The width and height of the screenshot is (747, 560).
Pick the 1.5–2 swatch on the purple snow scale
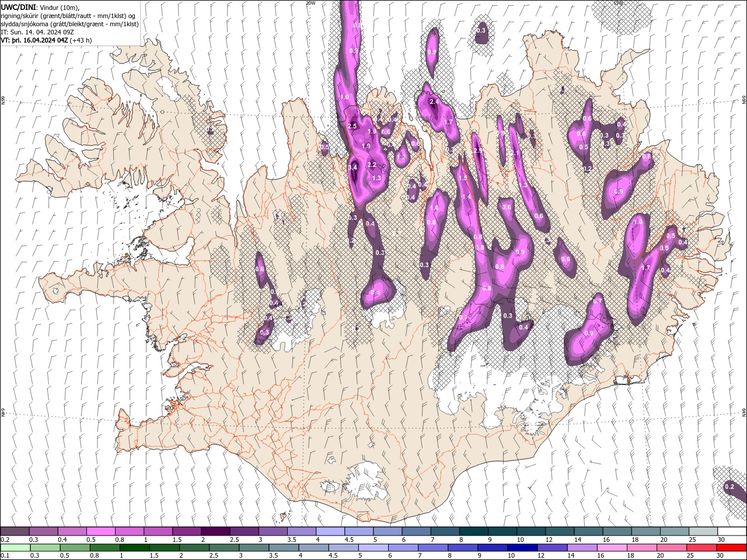point(187,531)
